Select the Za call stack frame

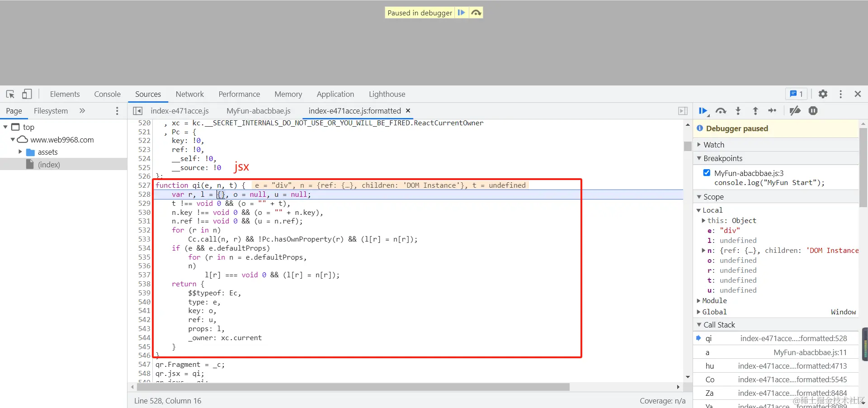tap(776, 393)
